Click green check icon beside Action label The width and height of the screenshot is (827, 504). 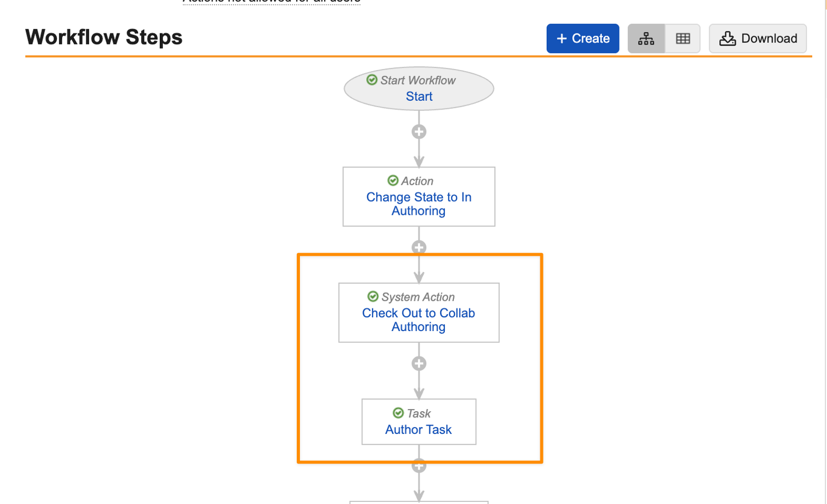[393, 181]
